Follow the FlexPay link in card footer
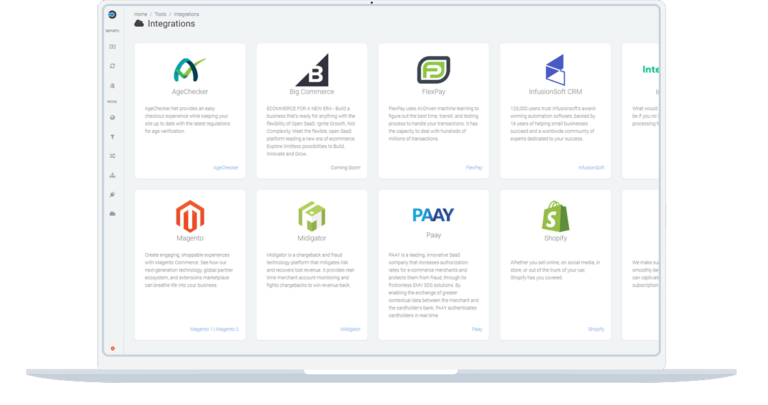This screenshot has width=768, height=405. point(474,167)
